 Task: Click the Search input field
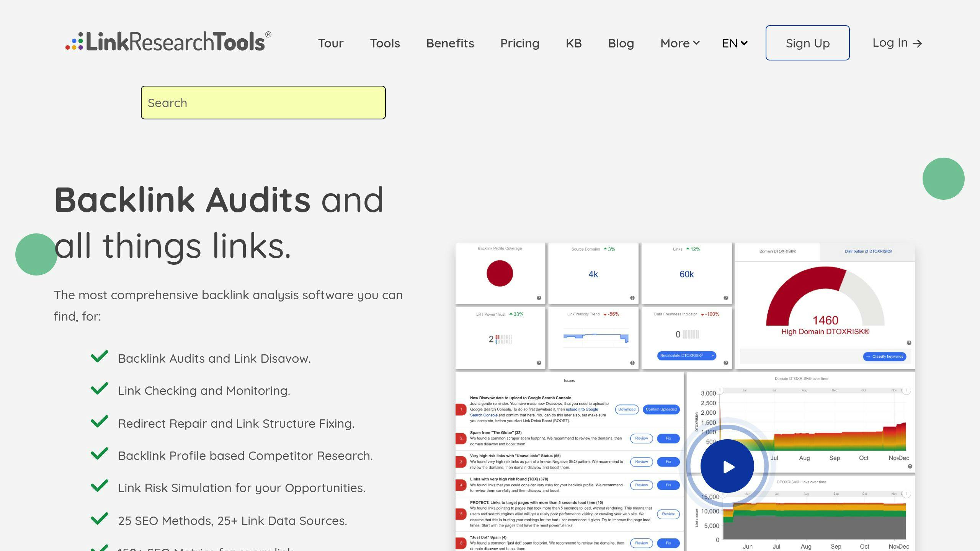pos(263,102)
